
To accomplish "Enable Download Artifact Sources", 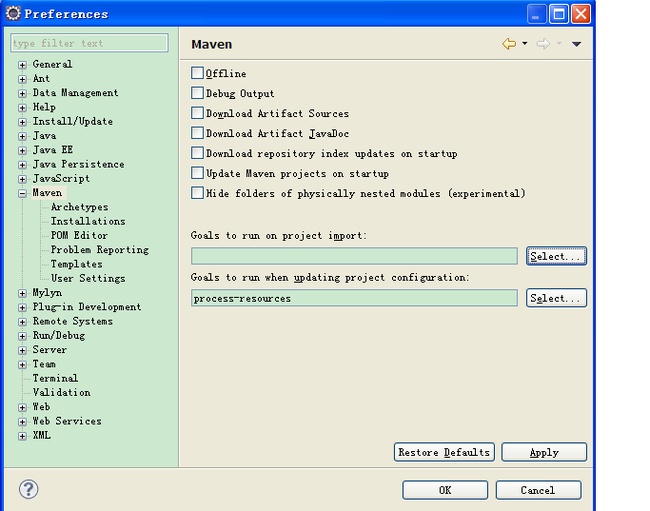I will tap(197, 113).
